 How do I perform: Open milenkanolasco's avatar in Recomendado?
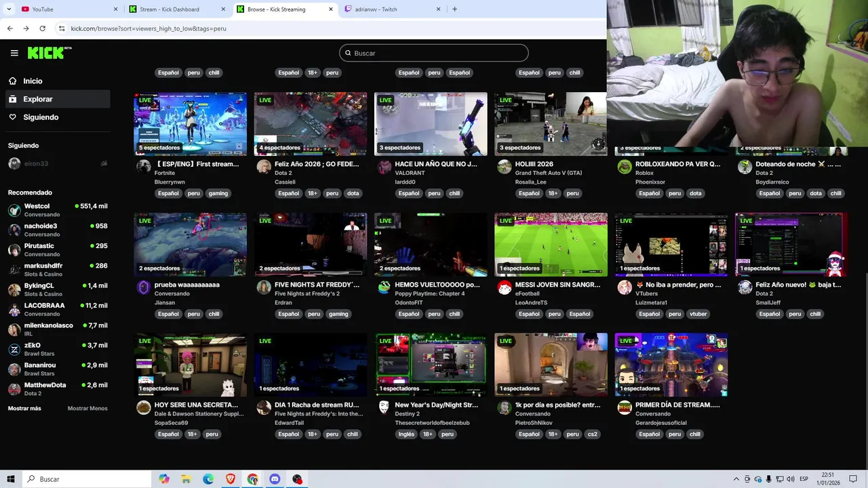click(x=14, y=329)
